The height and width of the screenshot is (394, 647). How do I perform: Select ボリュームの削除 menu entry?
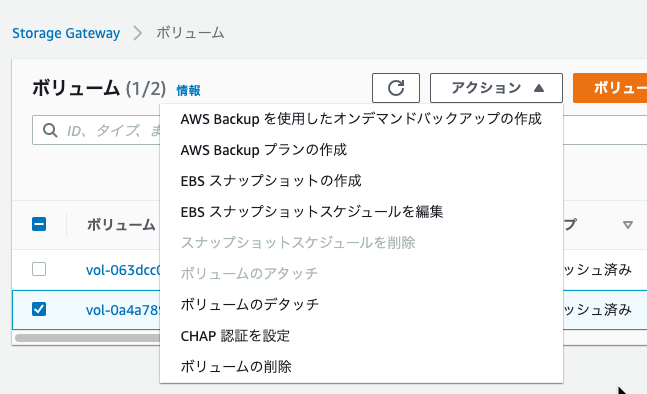(x=361, y=366)
